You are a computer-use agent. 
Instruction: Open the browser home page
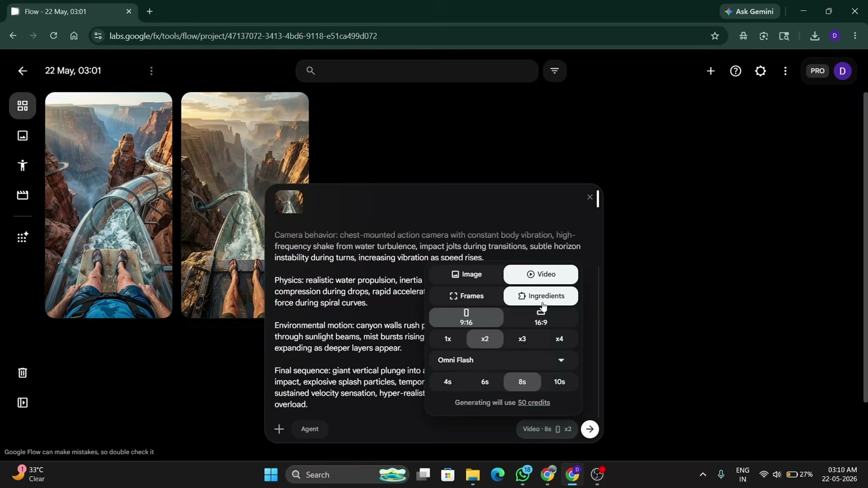pyautogui.click(x=74, y=36)
